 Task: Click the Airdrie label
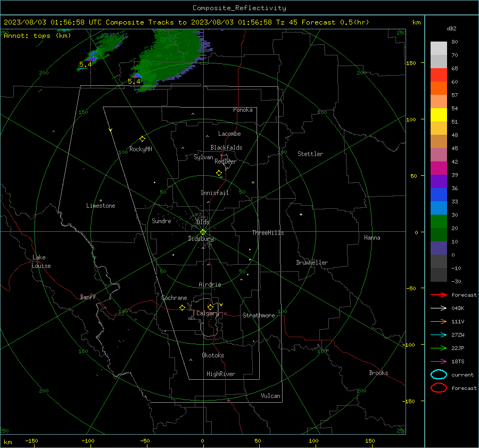pyautogui.click(x=210, y=284)
